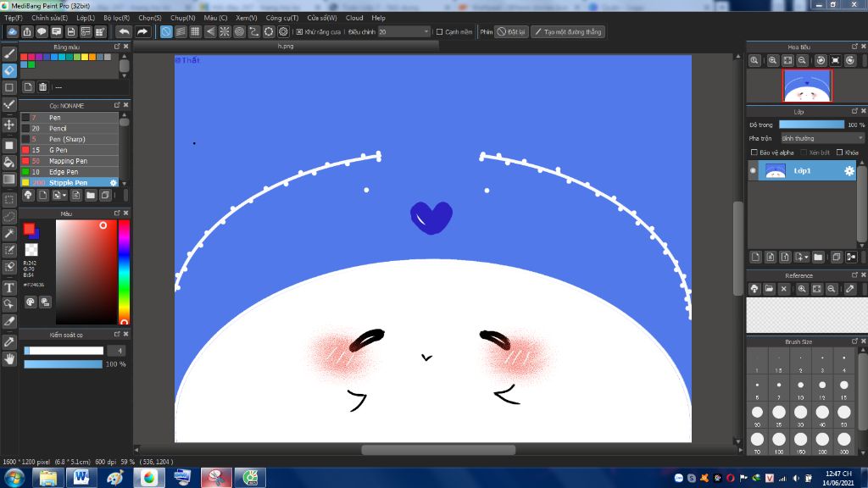Image resolution: width=868 pixels, height=488 pixels.
Task: Select the Magic Wand tool
Action: 9,234
